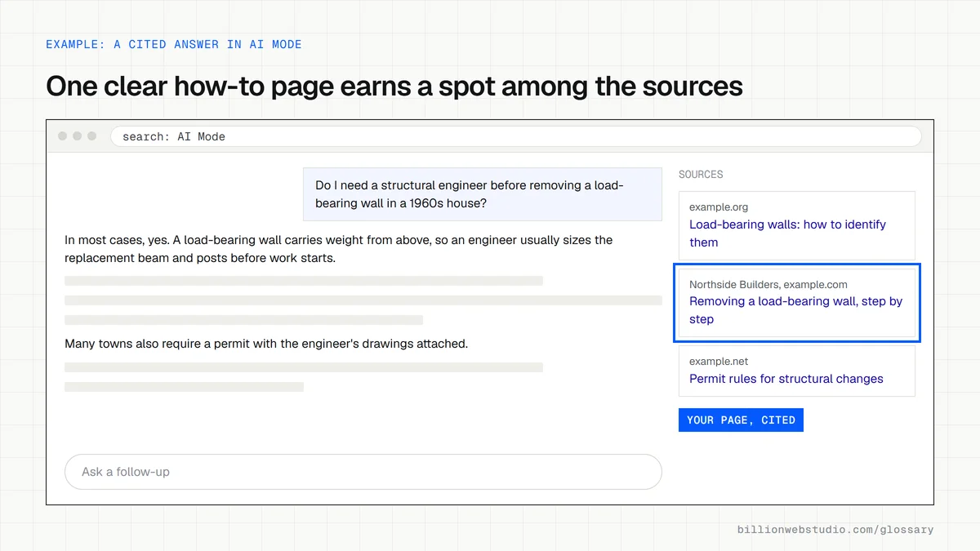Open 'Load-bearing walls: how to identify them' link
This screenshot has height=551, width=980.
click(787, 233)
